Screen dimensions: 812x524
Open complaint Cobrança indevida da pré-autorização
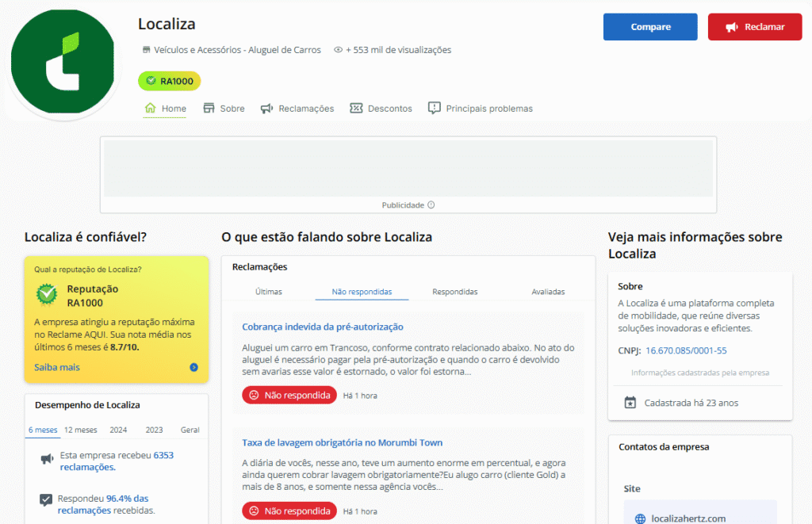click(x=323, y=327)
